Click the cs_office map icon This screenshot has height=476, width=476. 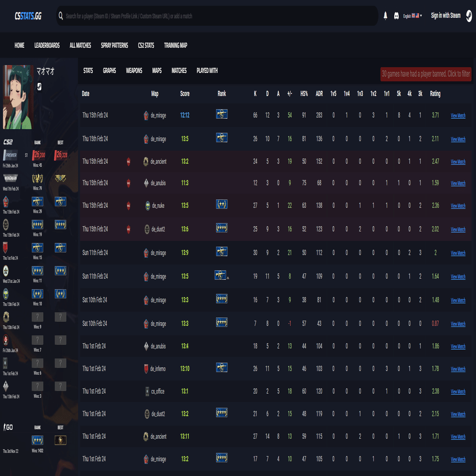pyautogui.click(x=147, y=392)
